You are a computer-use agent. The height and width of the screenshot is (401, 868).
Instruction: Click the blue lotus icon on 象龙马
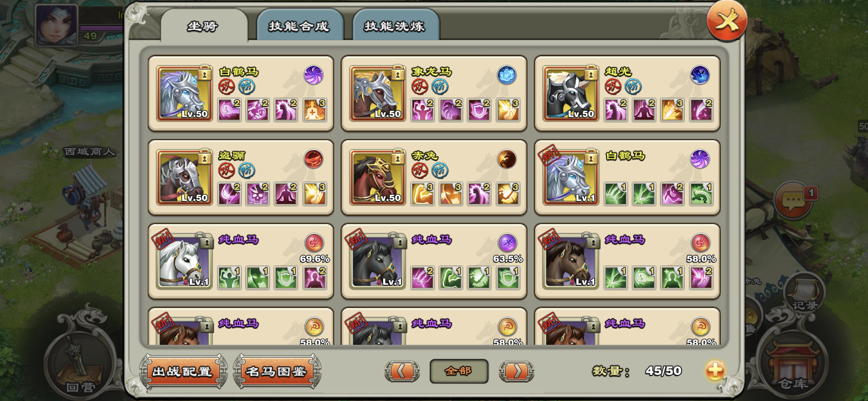coord(507,75)
